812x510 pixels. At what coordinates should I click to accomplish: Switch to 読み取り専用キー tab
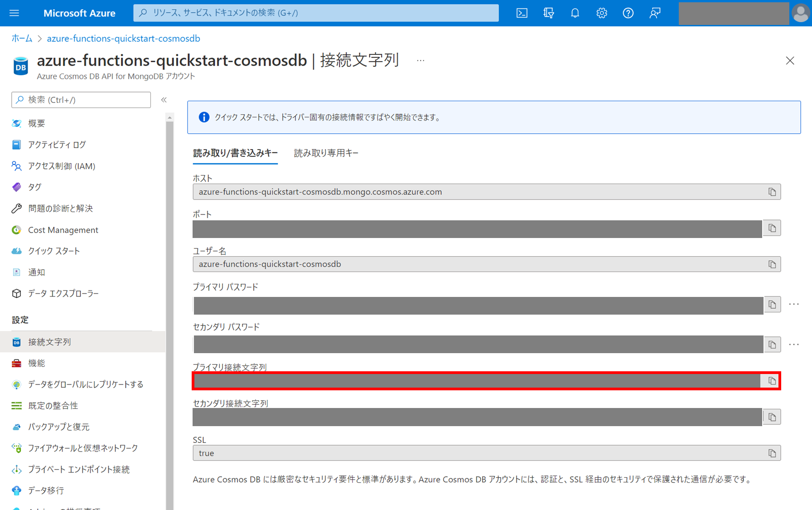(326, 153)
